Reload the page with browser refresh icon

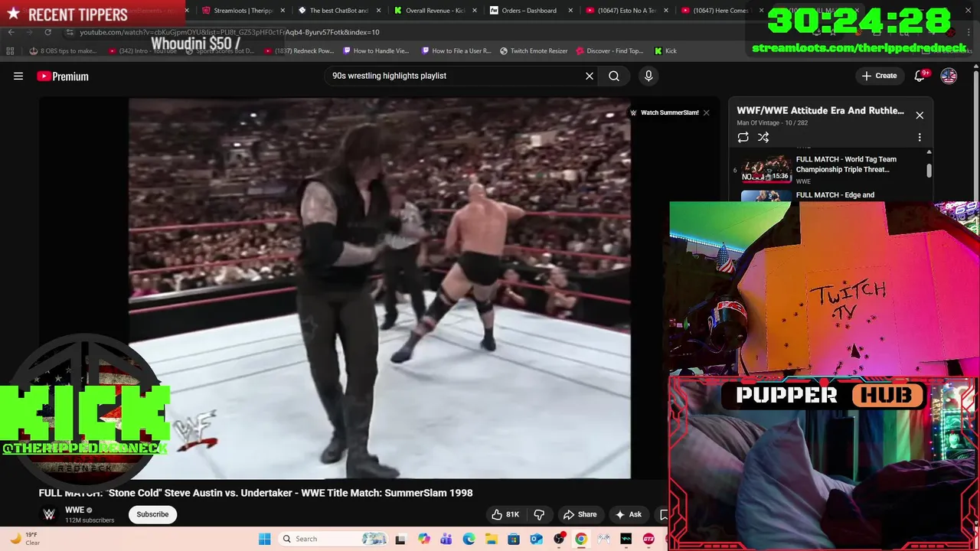[47, 32]
